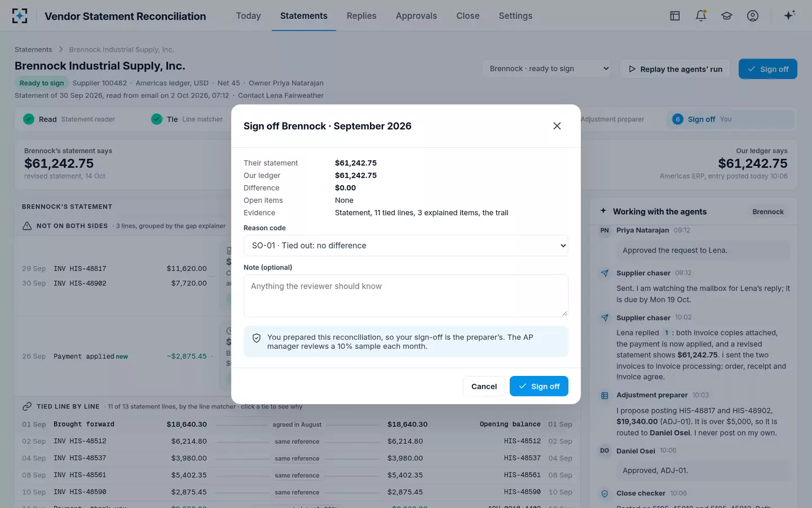Viewport: 812px width, 508px height.
Task: Open the Brennock · ready to sign dropdown
Action: coord(548,69)
